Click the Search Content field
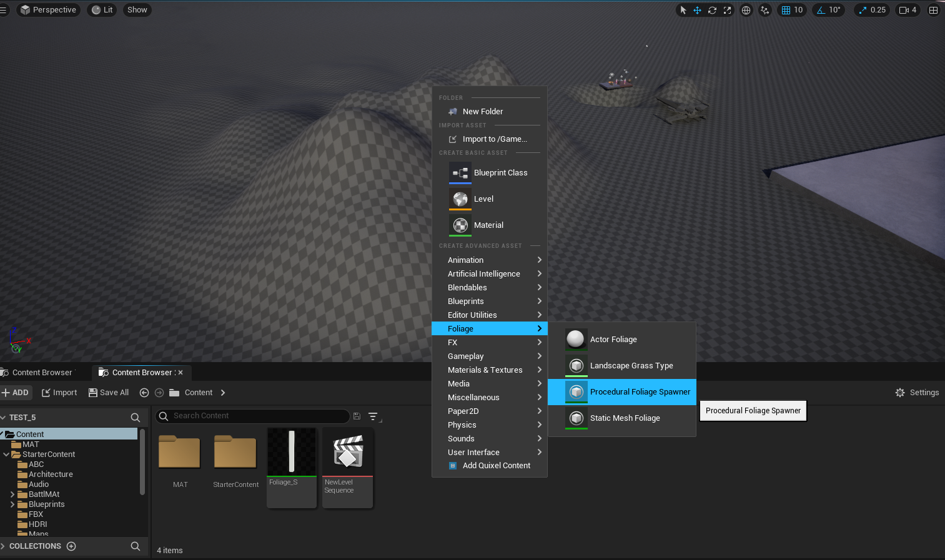945x560 pixels. [x=252, y=416]
